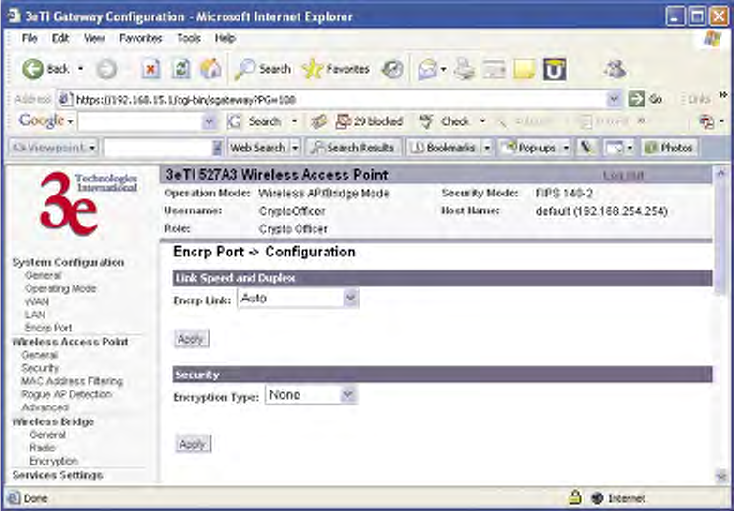Open the Search magnifier in the IE toolbar
734x511 pixels.
(x=263, y=69)
